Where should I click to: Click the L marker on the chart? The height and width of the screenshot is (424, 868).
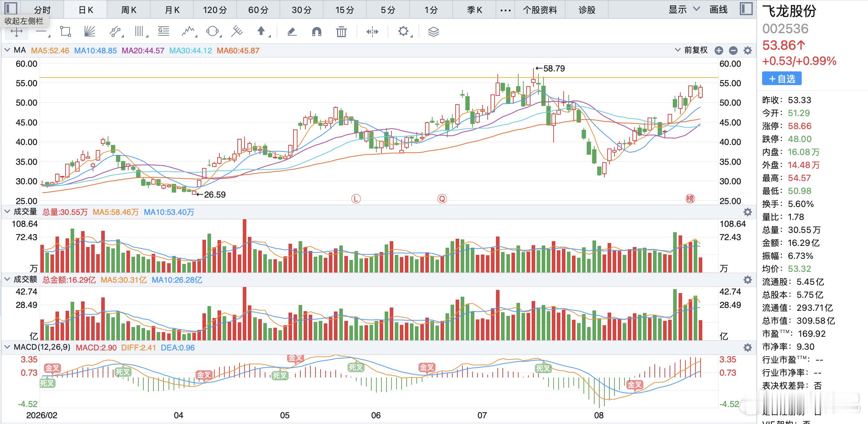(x=356, y=199)
